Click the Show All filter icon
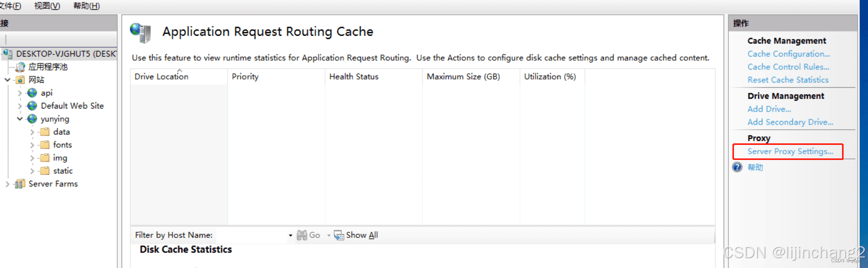 tap(339, 235)
